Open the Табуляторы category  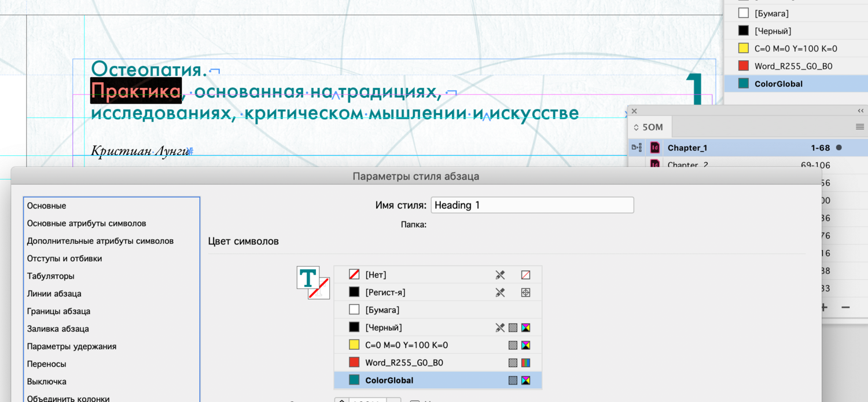pos(112,276)
